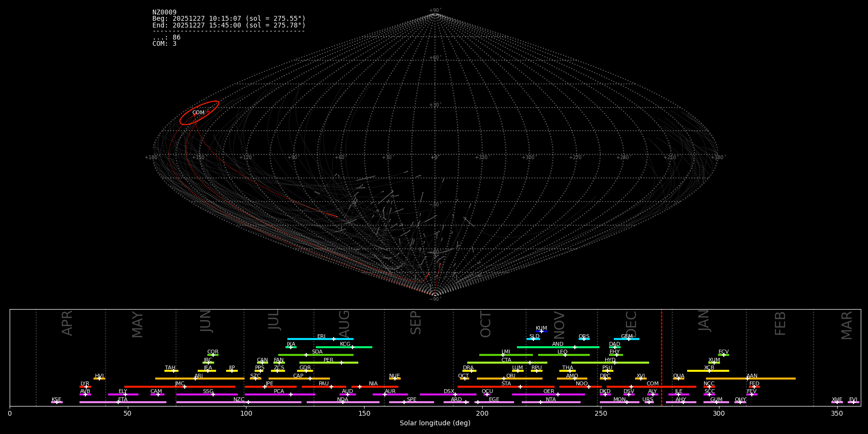868x434 pixels.
Task: Click the MON shower label
Action: [619, 400]
